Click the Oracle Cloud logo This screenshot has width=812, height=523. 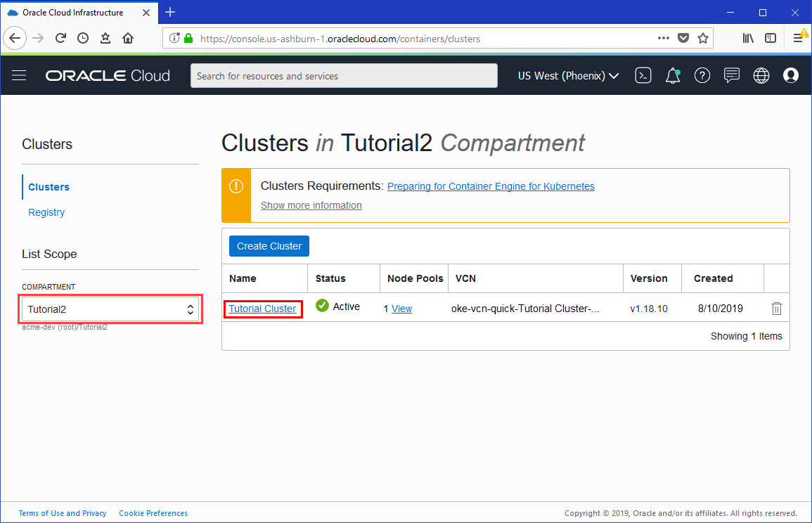108,76
